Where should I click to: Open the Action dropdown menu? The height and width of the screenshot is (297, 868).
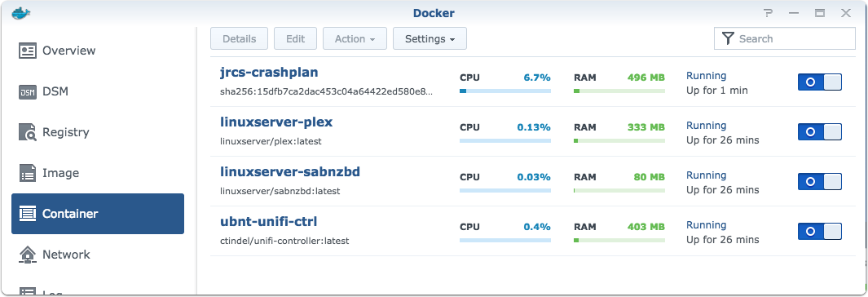coord(355,39)
